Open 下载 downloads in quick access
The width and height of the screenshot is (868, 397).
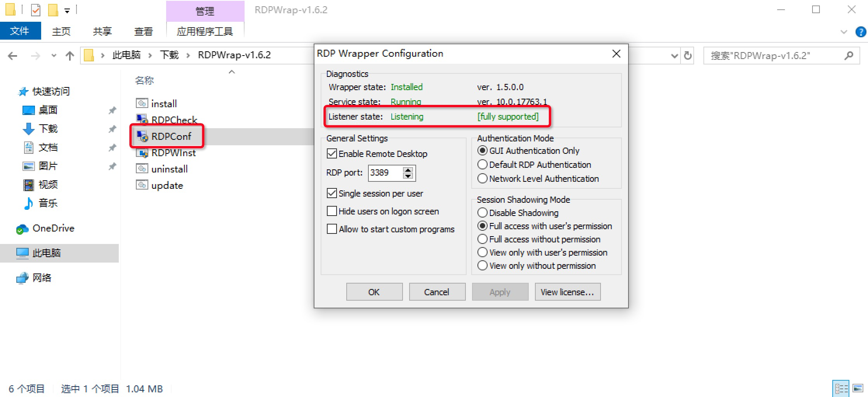(x=40, y=129)
